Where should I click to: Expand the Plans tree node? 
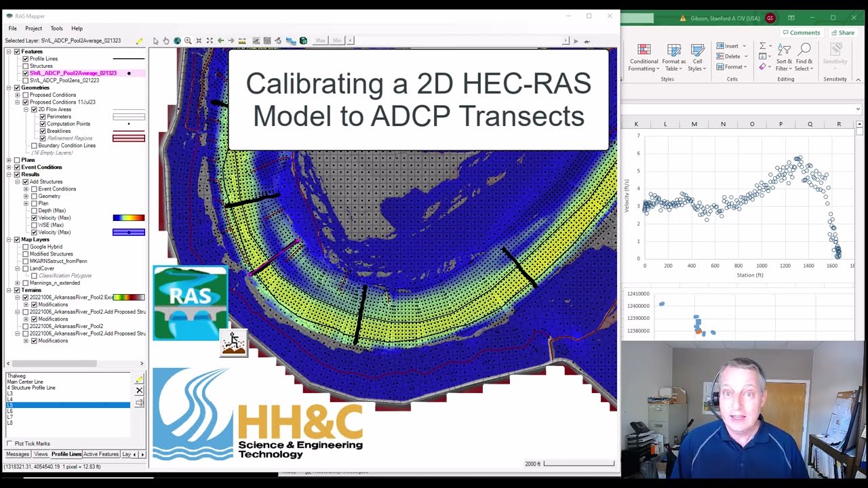pyautogui.click(x=9, y=160)
